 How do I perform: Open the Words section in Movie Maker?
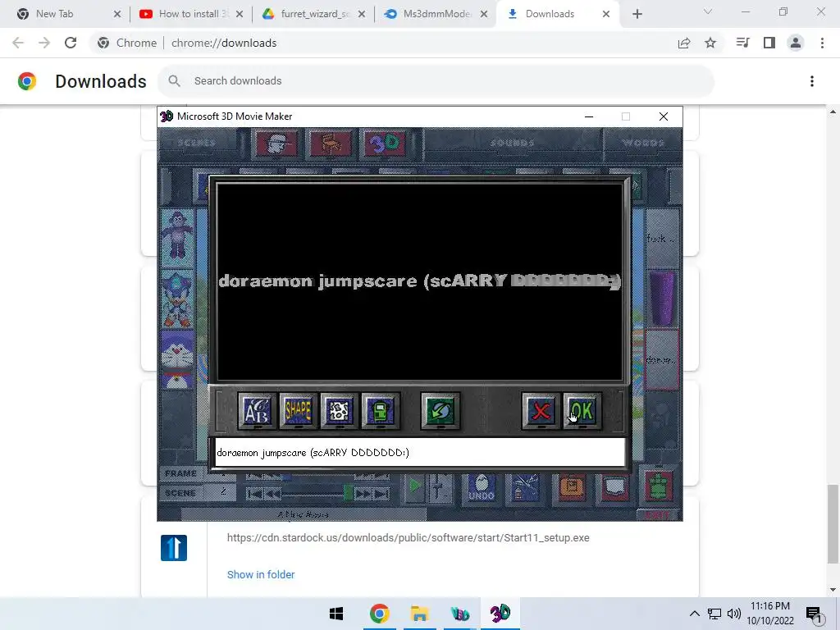pyautogui.click(x=643, y=143)
